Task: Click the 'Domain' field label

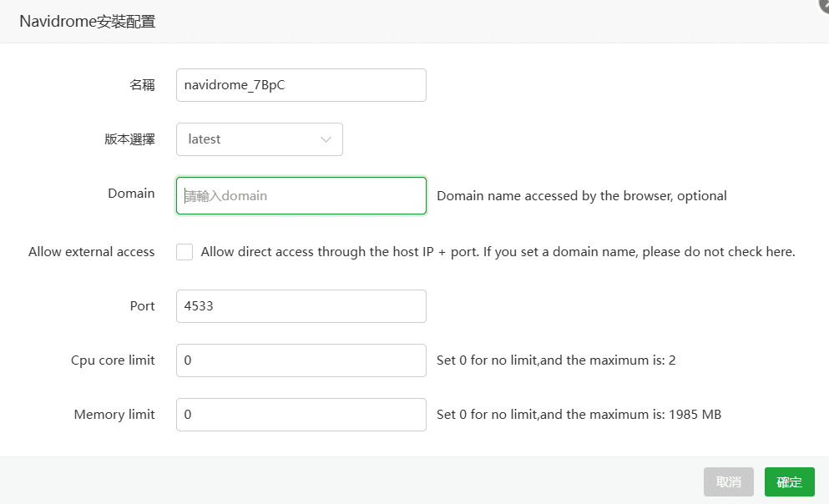Action: pyautogui.click(x=131, y=194)
